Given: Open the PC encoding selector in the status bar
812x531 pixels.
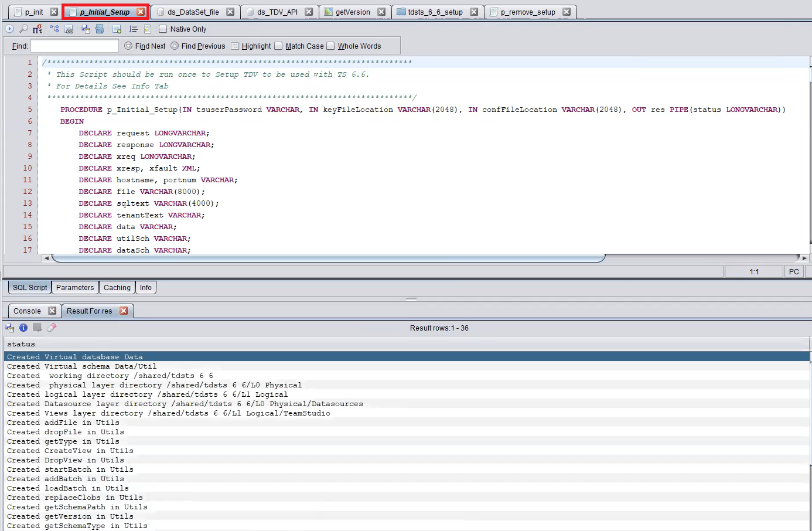Looking at the screenshot, I should [794, 271].
